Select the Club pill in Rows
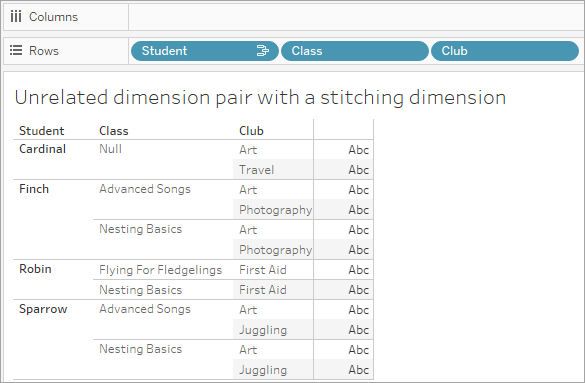 504,51
